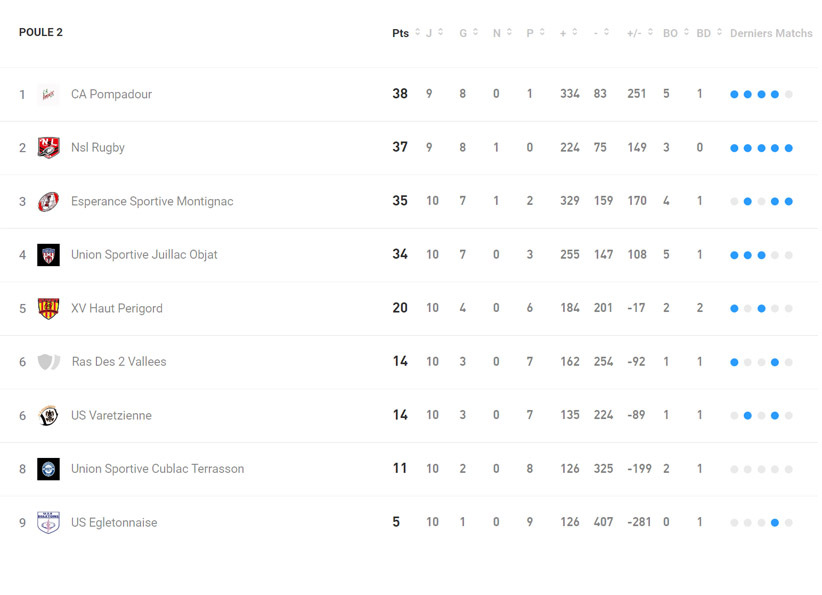Screen dimensions: 822x595
Task: Click the US Egletonnaise club crest
Action: (48, 523)
